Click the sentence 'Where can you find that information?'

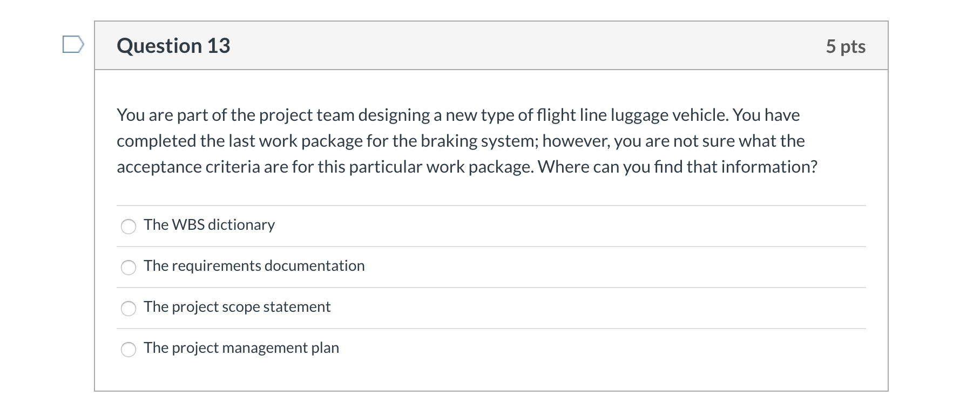677,167
